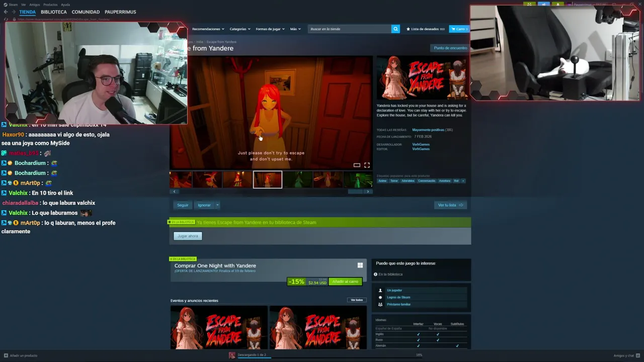Open the Ayuda menu
644x362 pixels.
tap(65, 5)
